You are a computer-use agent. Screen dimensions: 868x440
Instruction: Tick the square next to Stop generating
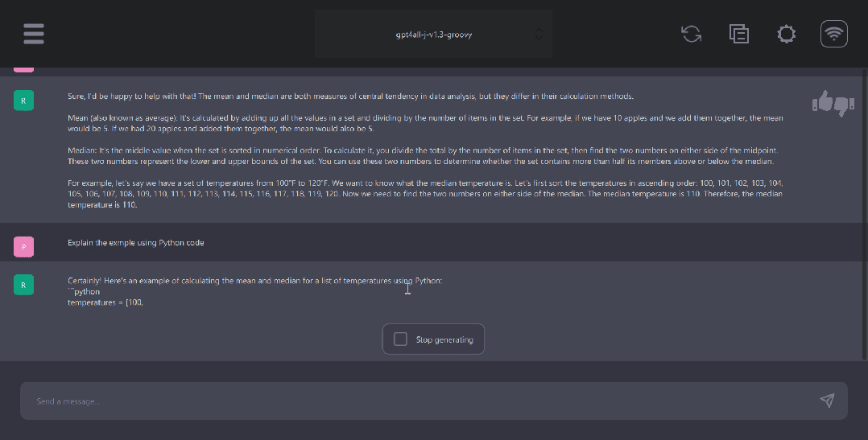pyautogui.click(x=400, y=339)
